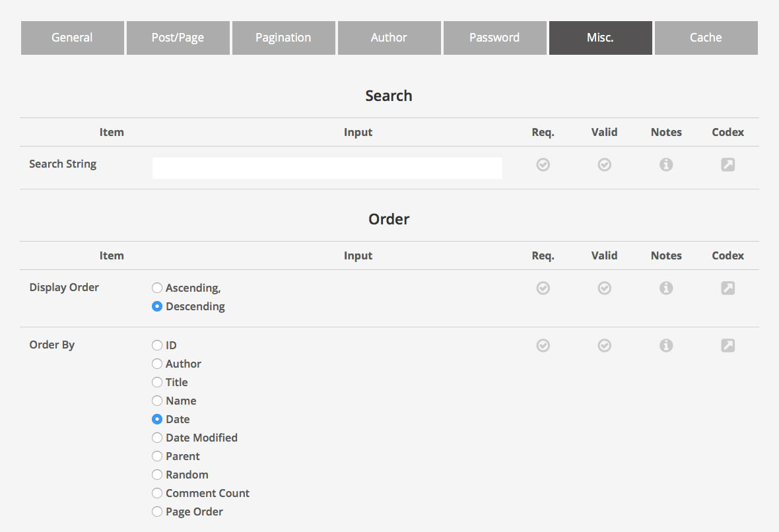Click the Req. checkmark icon for Order By

(x=543, y=345)
